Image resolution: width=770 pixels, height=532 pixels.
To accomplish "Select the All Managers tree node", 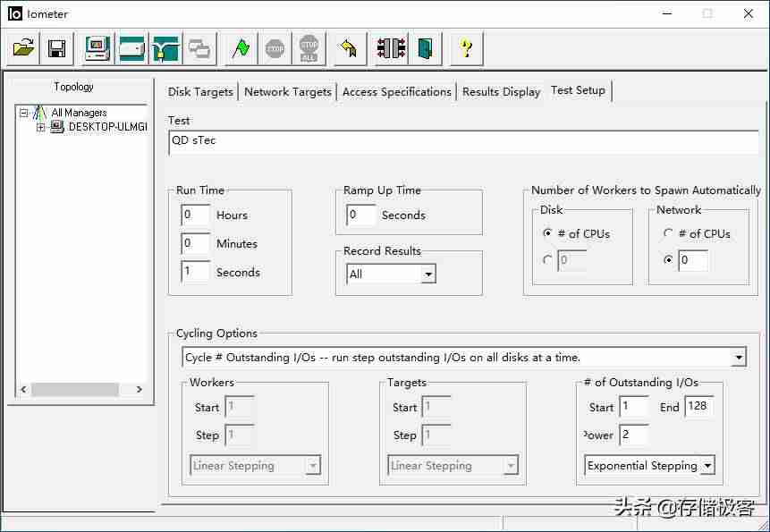I will click(x=79, y=113).
